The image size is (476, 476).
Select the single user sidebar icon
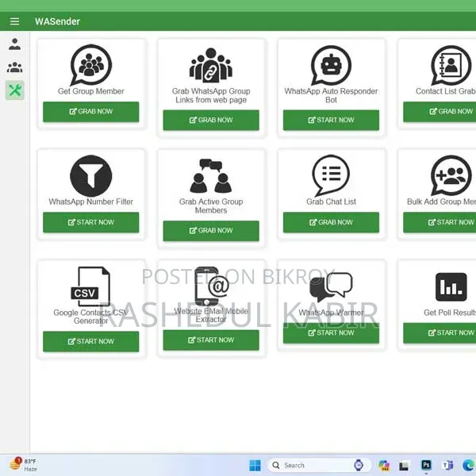coord(14,44)
